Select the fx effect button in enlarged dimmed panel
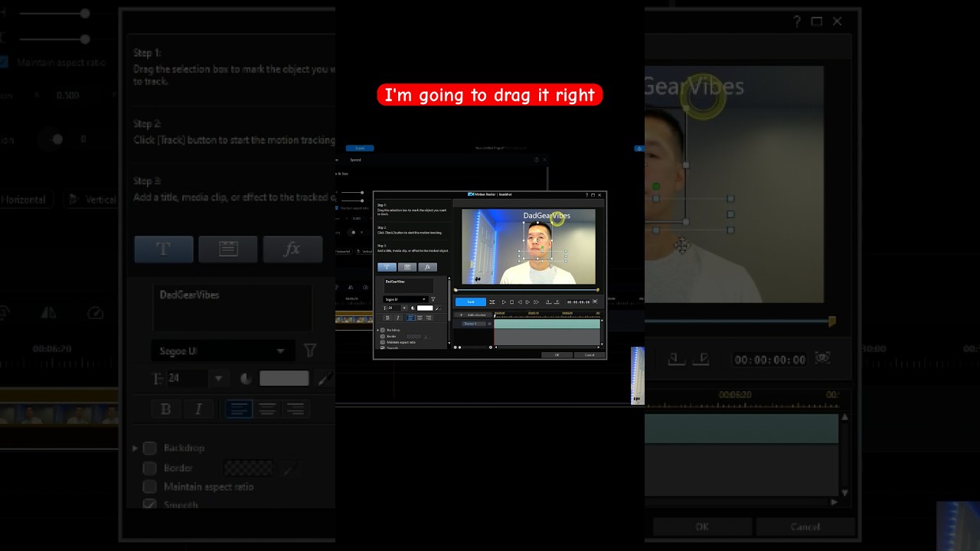 click(x=292, y=249)
